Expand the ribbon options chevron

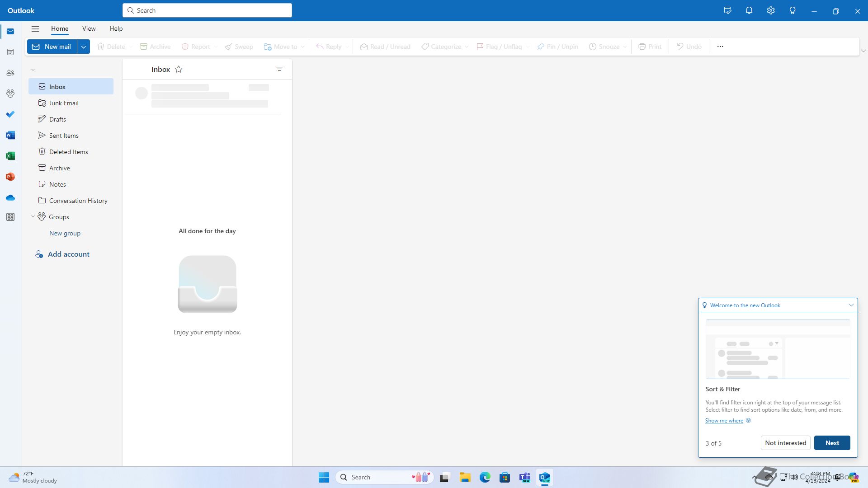tap(863, 51)
